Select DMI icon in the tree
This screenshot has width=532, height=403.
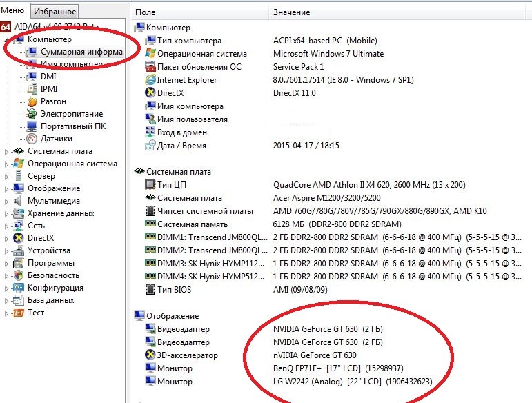[32, 77]
